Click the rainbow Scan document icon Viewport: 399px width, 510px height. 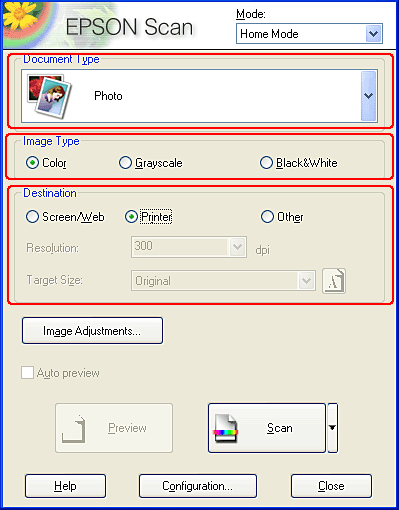coord(226,428)
